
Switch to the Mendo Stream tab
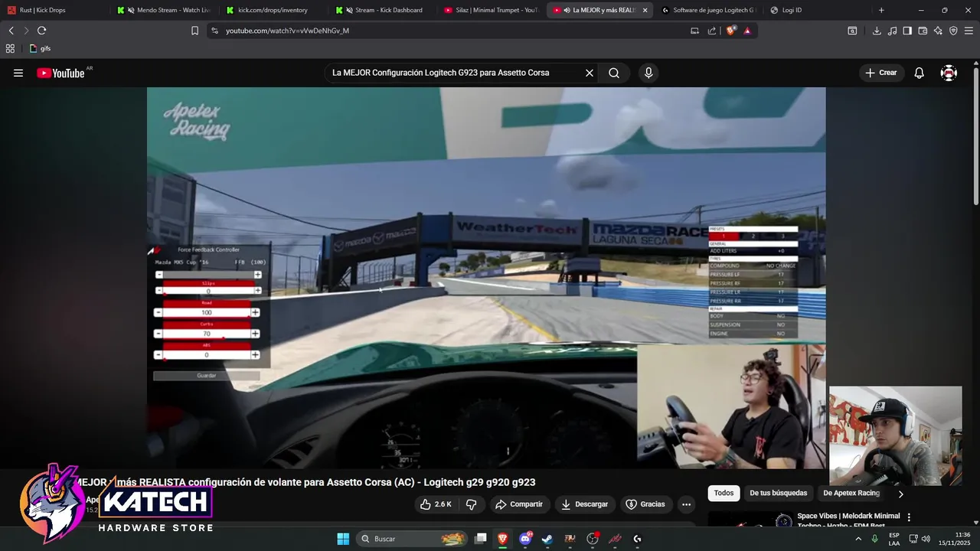tap(165, 10)
